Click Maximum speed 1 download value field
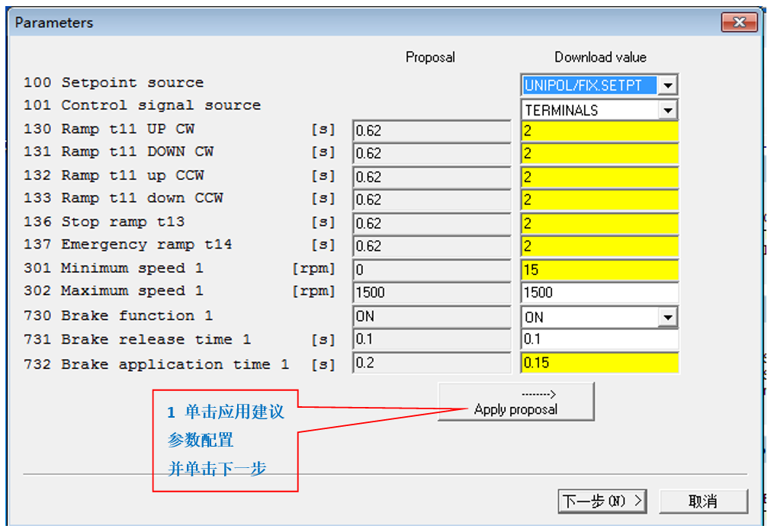Viewport: 774px width, 532px height. 599,293
